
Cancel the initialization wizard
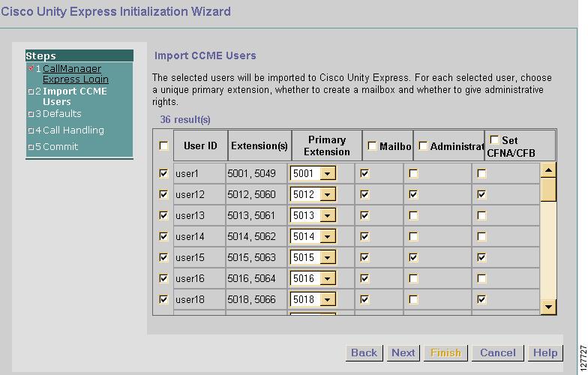pos(498,352)
